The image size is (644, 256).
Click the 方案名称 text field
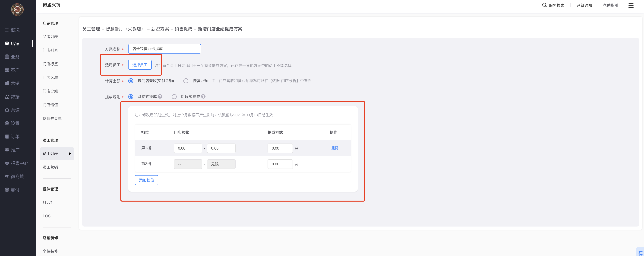tap(164, 49)
